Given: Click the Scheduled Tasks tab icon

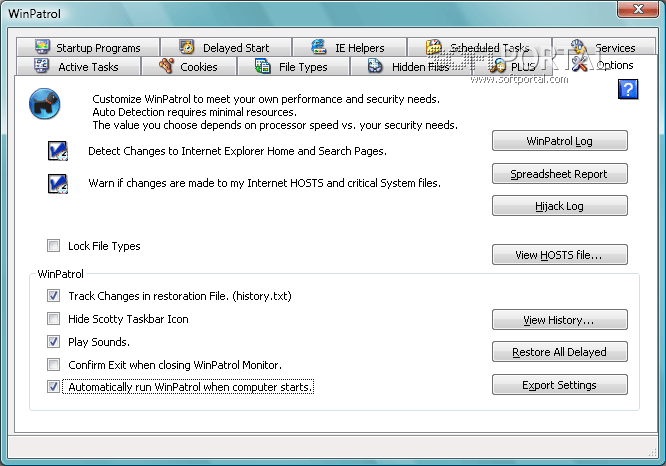Looking at the screenshot, I should coord(434,47).
